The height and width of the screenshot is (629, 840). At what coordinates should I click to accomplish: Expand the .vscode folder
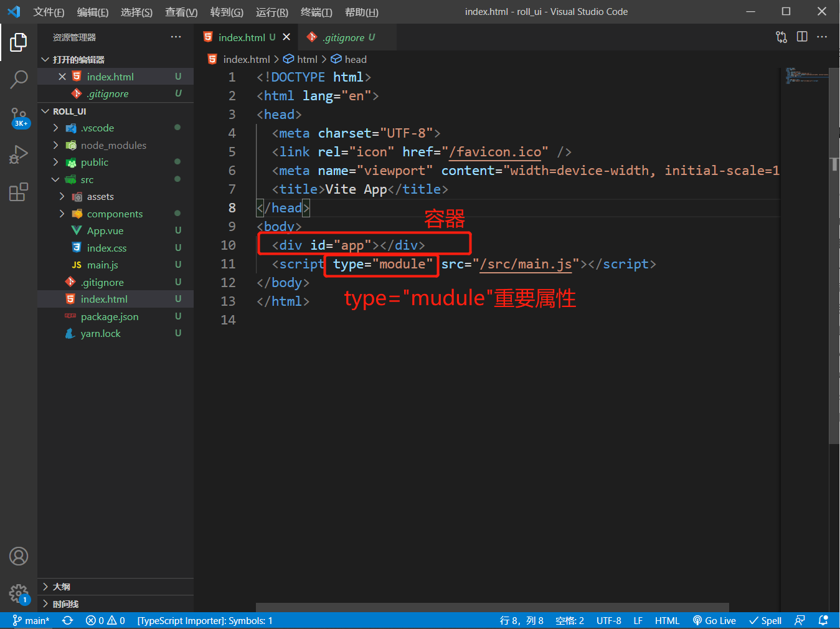[x=115, y=128]
